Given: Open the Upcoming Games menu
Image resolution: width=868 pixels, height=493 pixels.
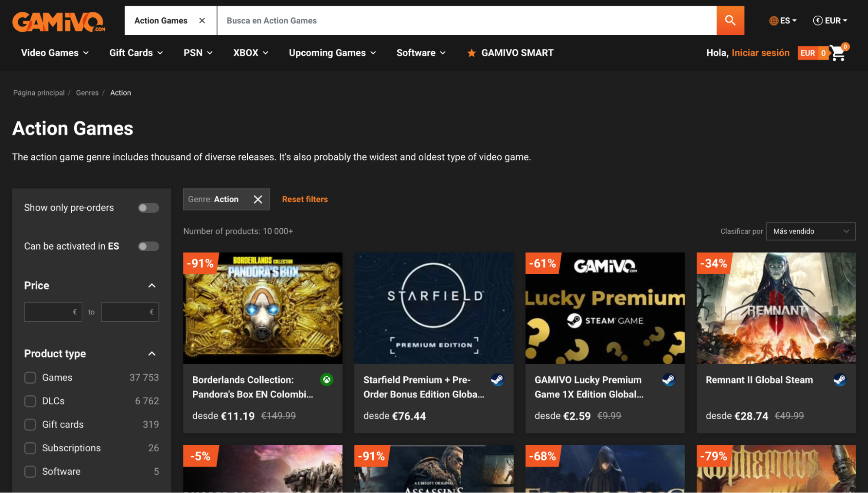Looking at the screenshot, I should click(332, 53).
